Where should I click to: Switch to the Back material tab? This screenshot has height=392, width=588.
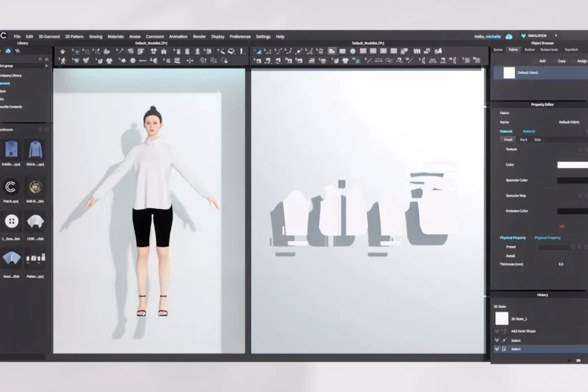tap(523, 139)
